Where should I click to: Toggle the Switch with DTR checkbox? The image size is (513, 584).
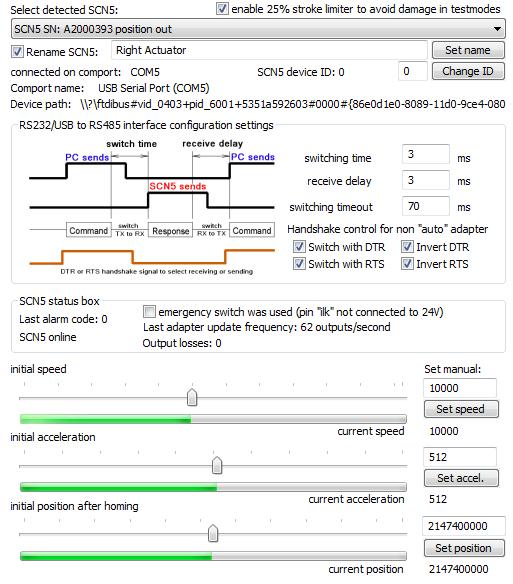coord(299,247)
